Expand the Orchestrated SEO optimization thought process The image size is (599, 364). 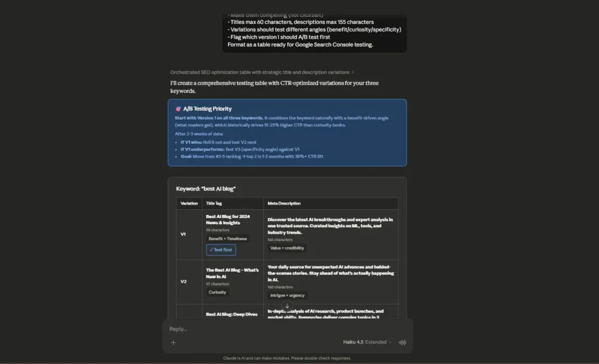(259, 72)
